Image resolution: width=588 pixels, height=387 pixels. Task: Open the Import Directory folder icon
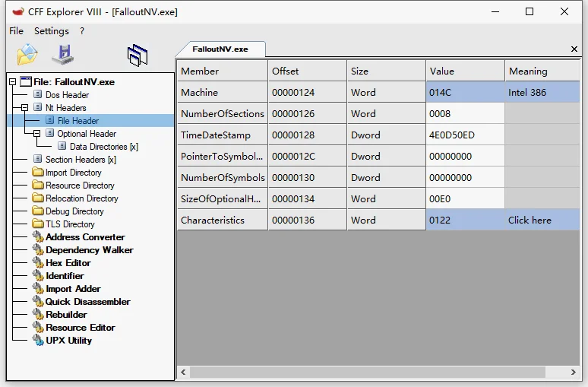(38, 172)
